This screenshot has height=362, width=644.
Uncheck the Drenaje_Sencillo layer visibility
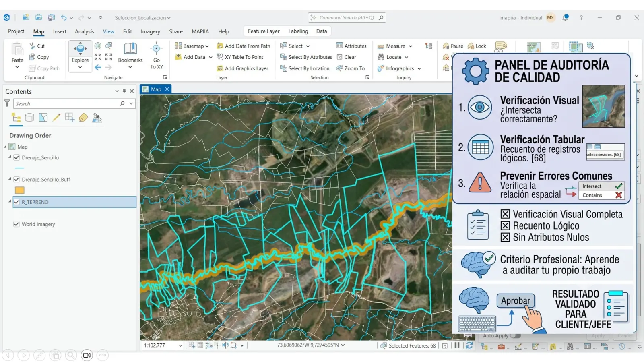pyautogui.click(x=17, y=157)
